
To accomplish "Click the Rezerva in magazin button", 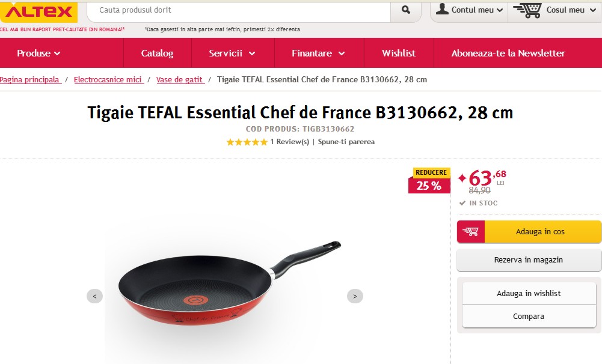I will pos(529,260).
